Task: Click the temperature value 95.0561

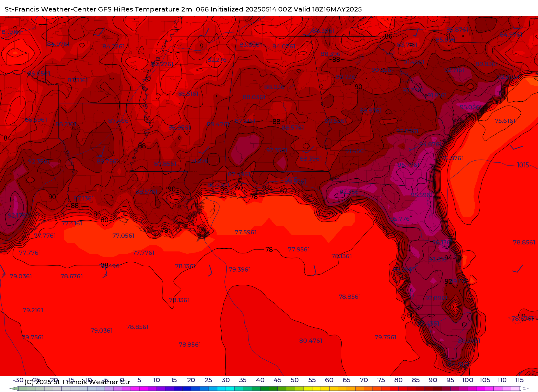Action: point(471,107)
